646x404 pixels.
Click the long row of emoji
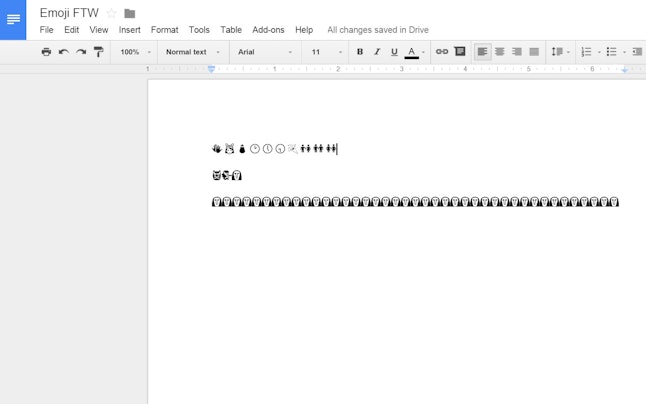point(415,202)
